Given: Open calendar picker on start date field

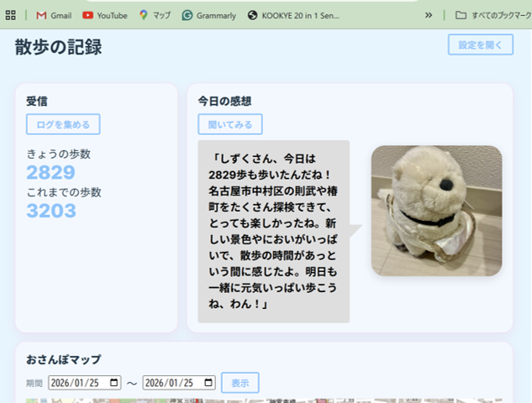Looking at the screenshot, I should [114, 383].
